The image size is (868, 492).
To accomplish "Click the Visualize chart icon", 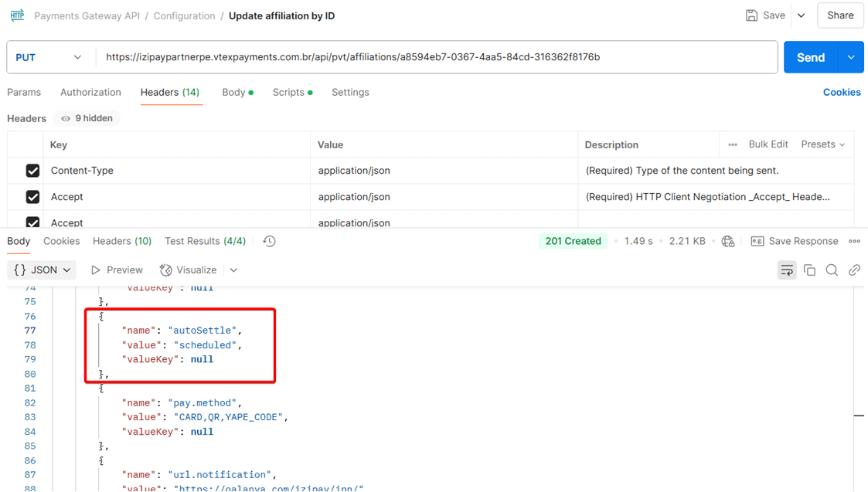I will [x=165, y=270].
